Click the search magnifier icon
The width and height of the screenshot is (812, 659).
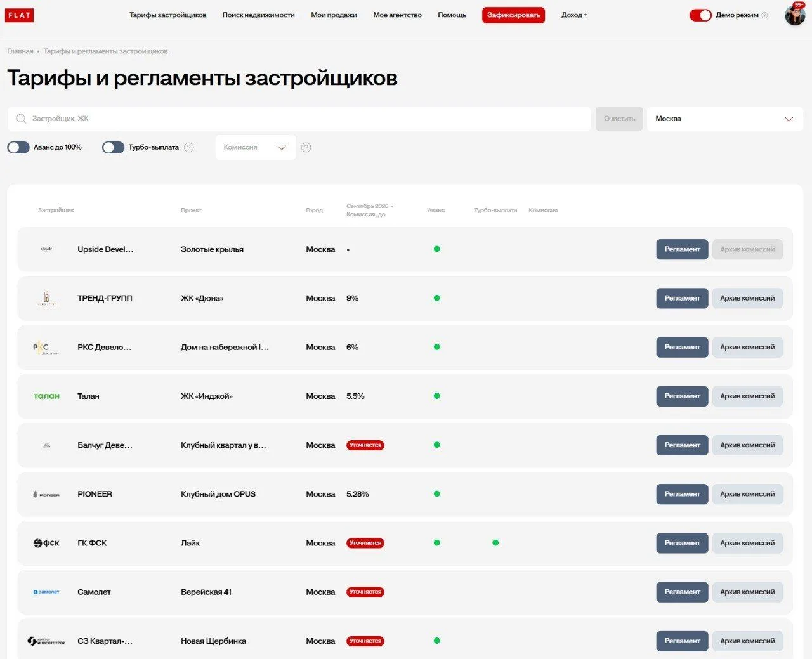pos(22,119)
